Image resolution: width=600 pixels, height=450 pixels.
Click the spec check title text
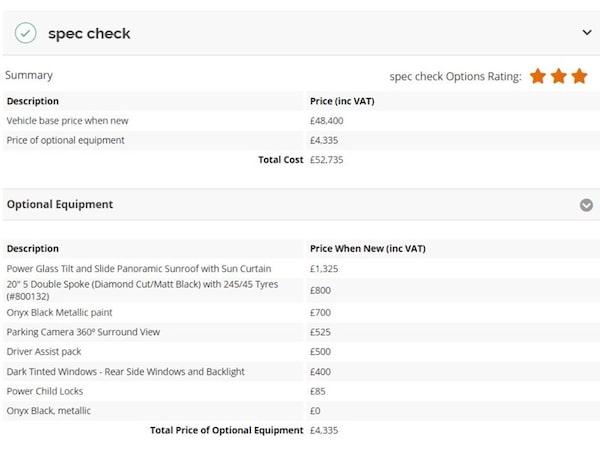[x=89, y=33]
